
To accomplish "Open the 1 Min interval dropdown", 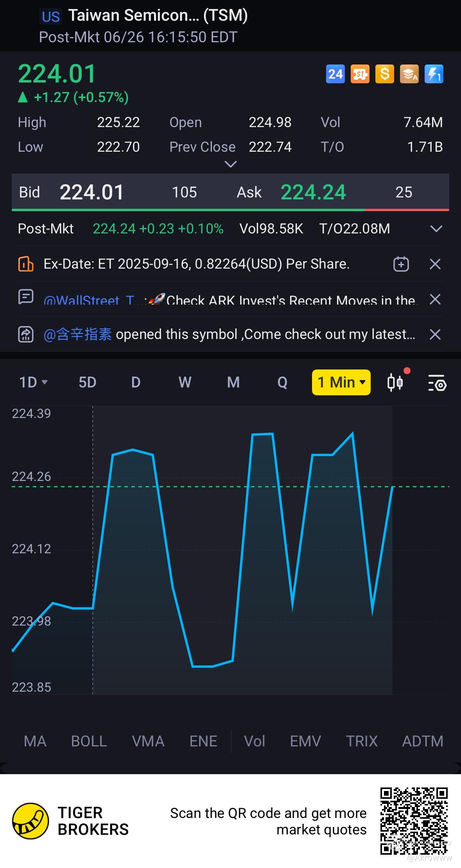I will point(341,382).
